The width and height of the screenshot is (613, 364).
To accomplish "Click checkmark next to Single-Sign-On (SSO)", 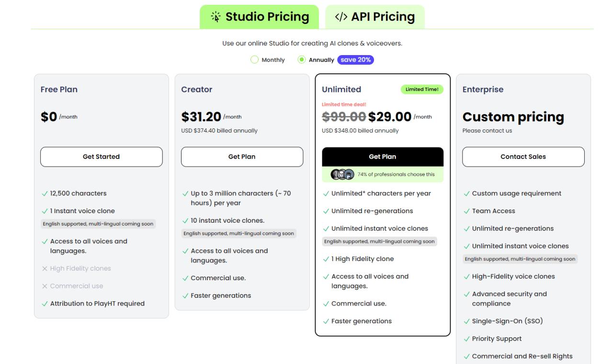I will tap(466, 321).
